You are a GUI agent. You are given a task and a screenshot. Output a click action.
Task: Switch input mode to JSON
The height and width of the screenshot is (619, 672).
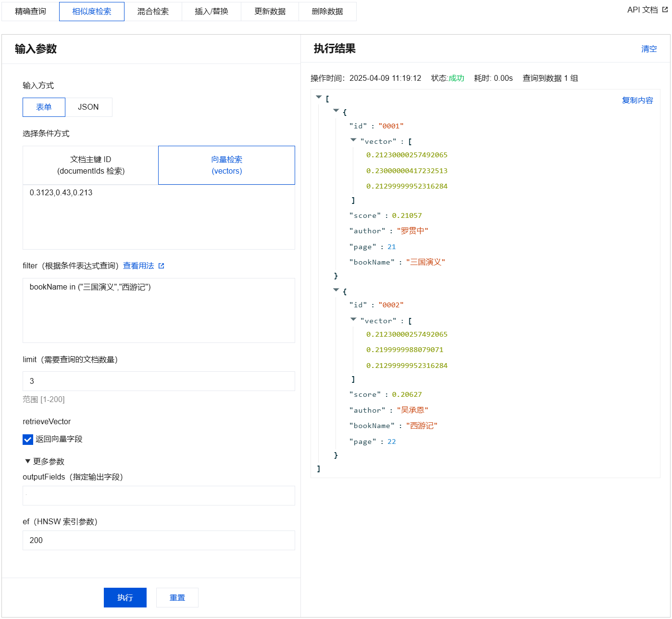coord(88,107)
